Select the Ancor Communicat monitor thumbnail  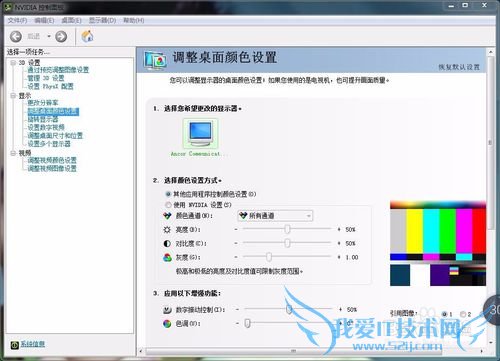coord(200,133)
